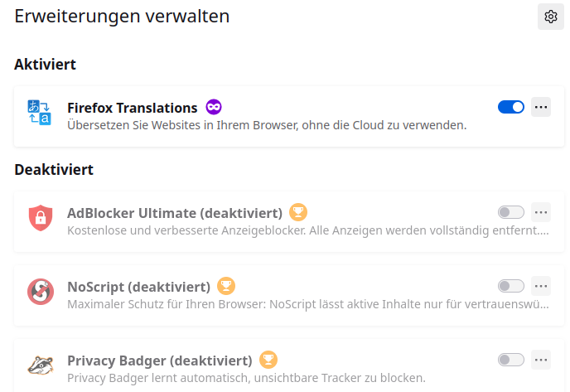Click the AdBlocker Ultimate shield icon

40,218
